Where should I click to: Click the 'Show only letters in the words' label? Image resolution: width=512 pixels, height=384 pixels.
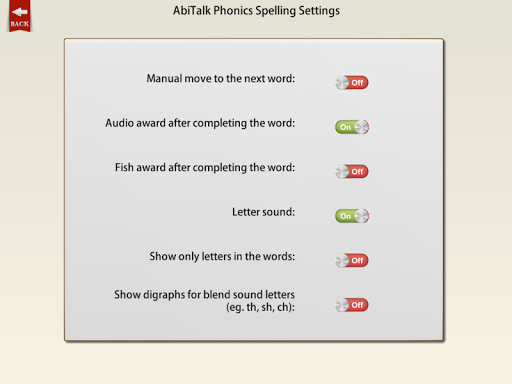click(x=222, y=256)
